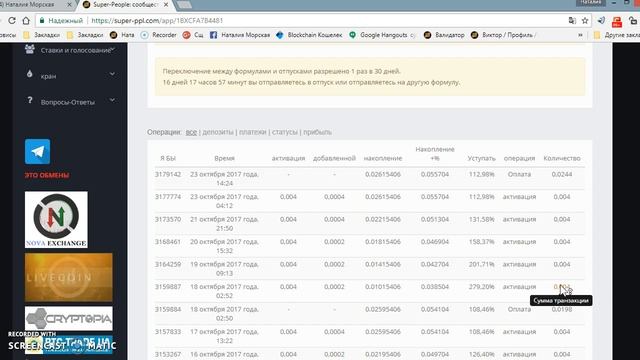Bookmark this page with the star icon
Viewport: 640px width, 360px height.
pos(585,20)
